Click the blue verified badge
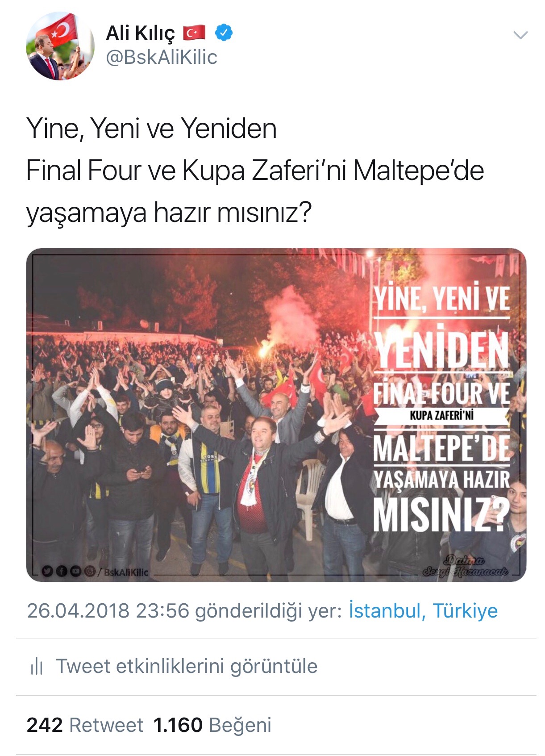 (224, 33)
